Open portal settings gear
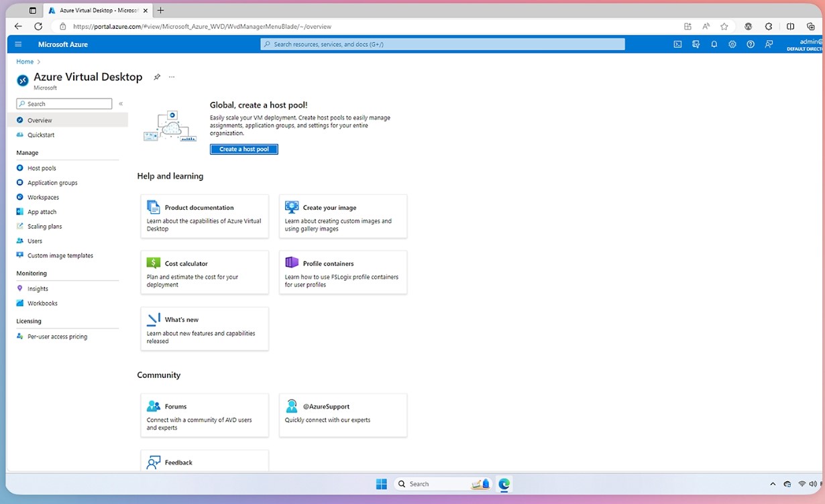The height and width of the screenshot is (504, 825). (x=732, y=44)
